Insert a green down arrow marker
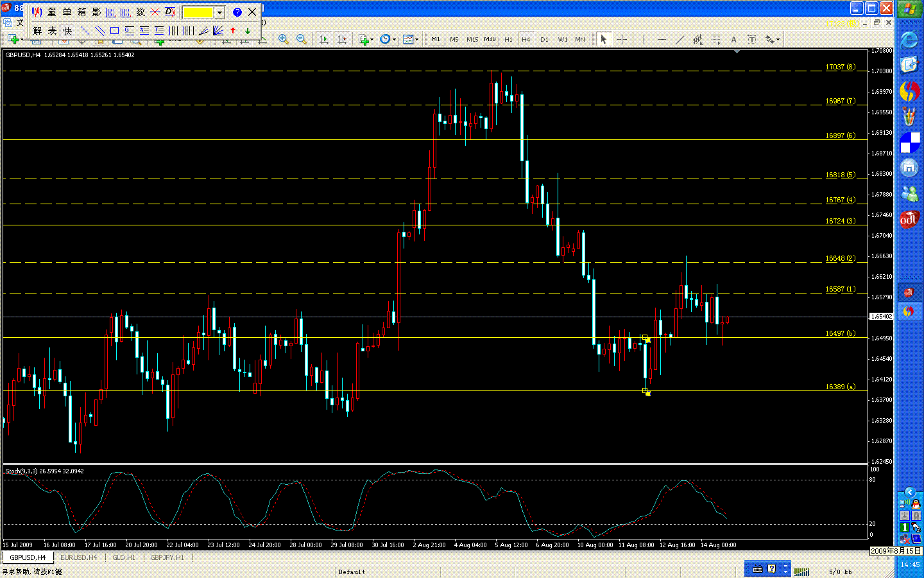The width and height of the screenshot is (924, 578). click(x=248, y=30)
